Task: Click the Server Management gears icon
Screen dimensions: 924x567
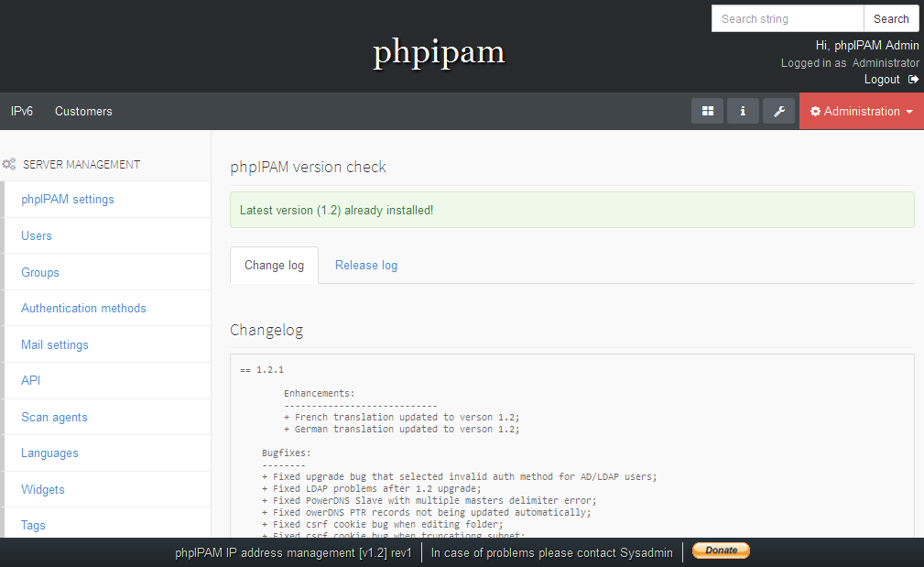Action: click(x=9, y=165)
